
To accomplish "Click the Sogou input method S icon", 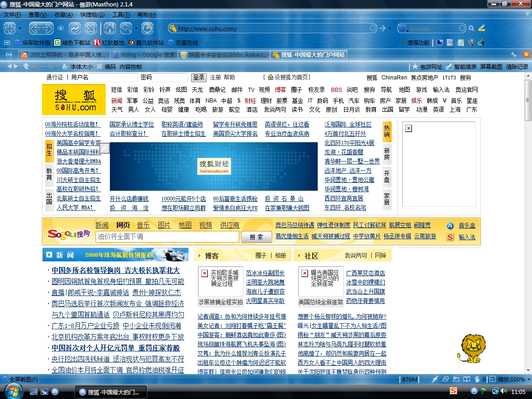I will click(x=450, y=237).
